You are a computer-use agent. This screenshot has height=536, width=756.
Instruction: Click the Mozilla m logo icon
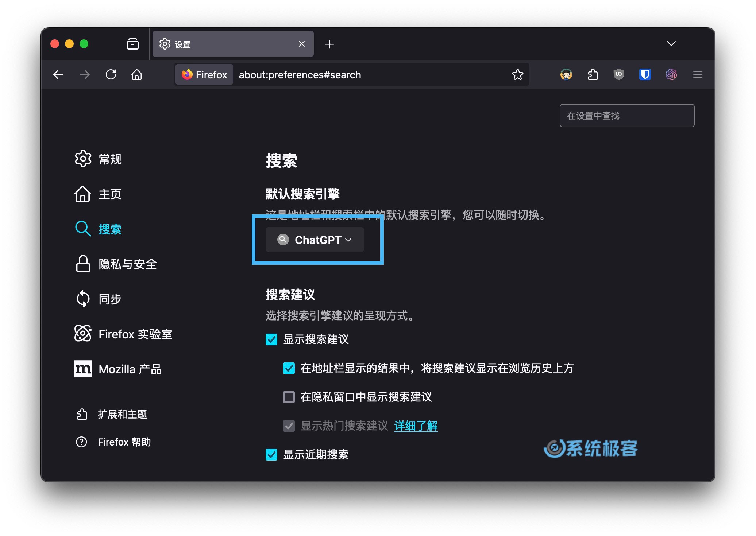(x=83, y=369)
